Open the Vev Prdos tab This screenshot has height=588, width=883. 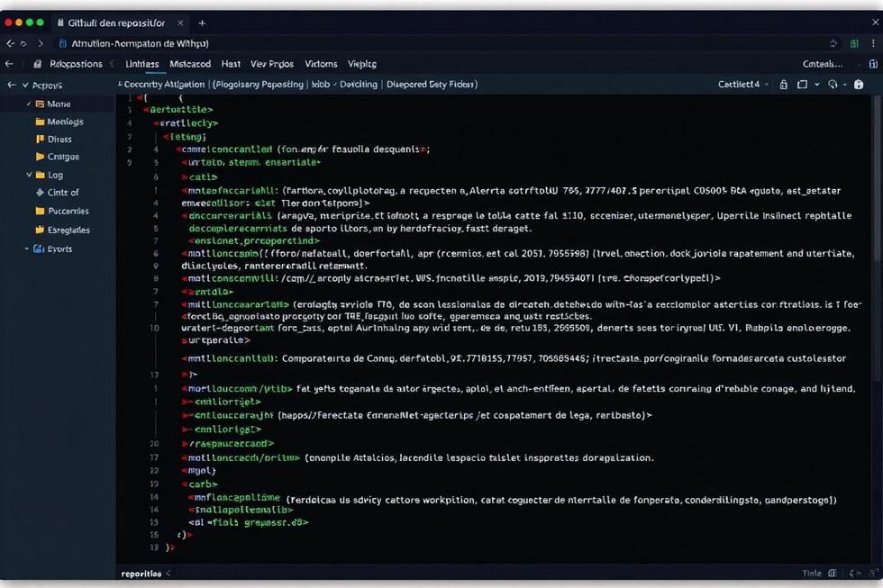(x=272, y=64)
